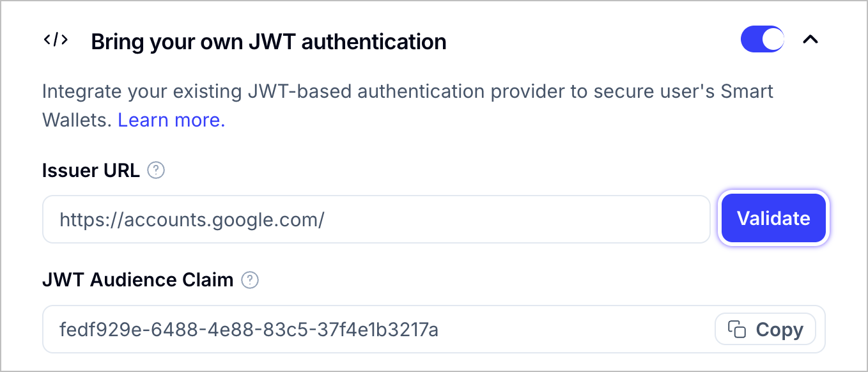
Task: Click the fedf929e audience claim UUID text
Action: tap(249, 330)
